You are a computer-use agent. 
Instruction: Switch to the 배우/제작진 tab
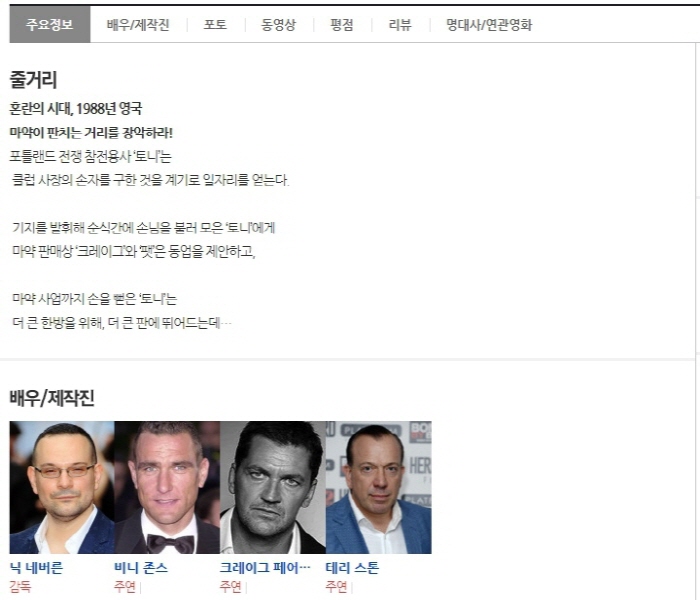point(138,25)
